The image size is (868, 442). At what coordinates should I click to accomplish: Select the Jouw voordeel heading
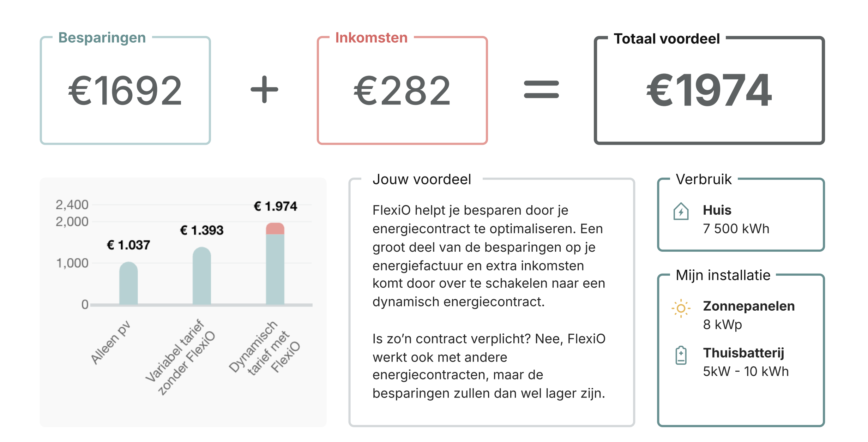pyautogui.click(x=422, y=179)
